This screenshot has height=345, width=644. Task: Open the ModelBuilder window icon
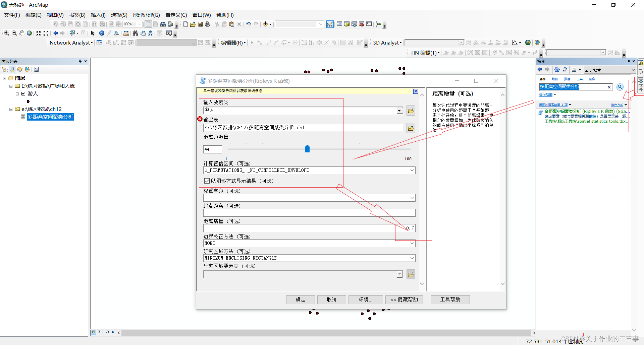point(378,24)
